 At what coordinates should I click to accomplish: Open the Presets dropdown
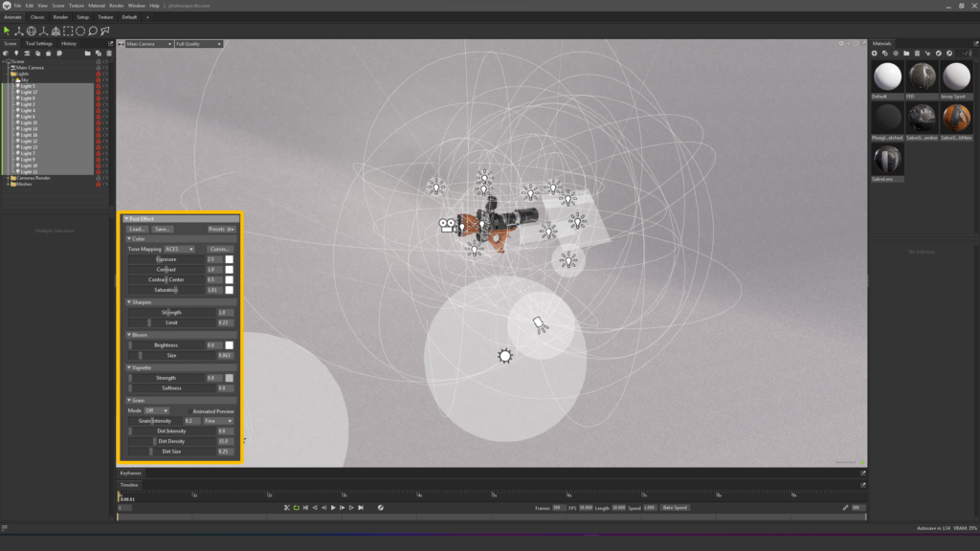[x=221, y=230]
